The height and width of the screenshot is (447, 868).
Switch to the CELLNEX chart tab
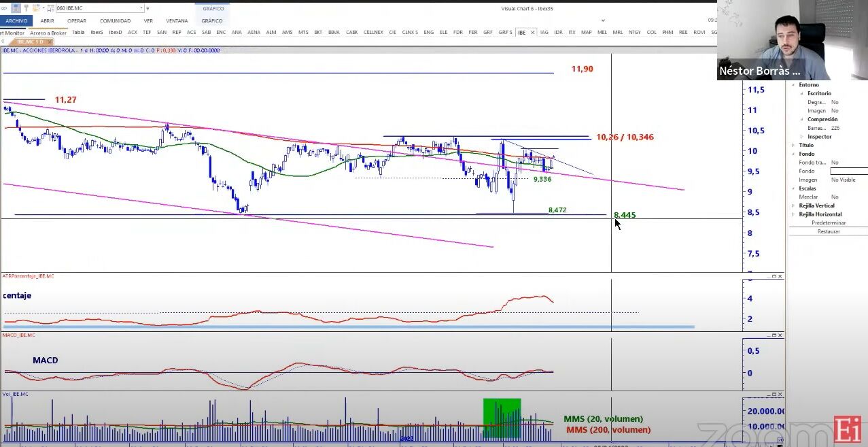pos(373,32)
